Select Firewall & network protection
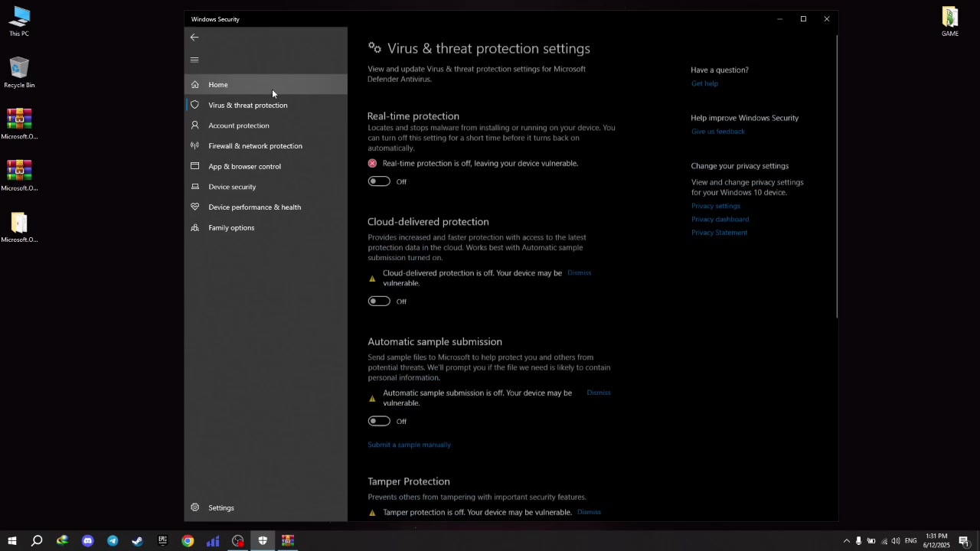 click(266, 146)
